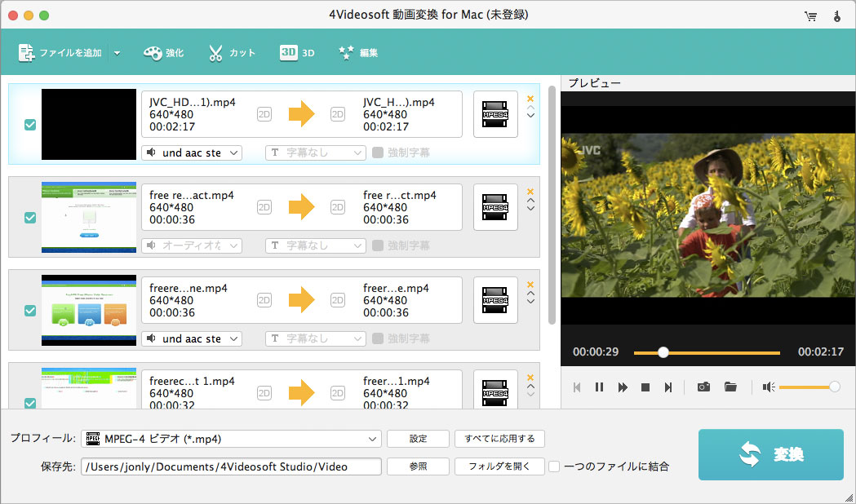Image resolution: width=856 pixels, height=504 pixels.
Task: Open the und aac ste audio dropdown of first file
Action: click(x=192, y=153)
